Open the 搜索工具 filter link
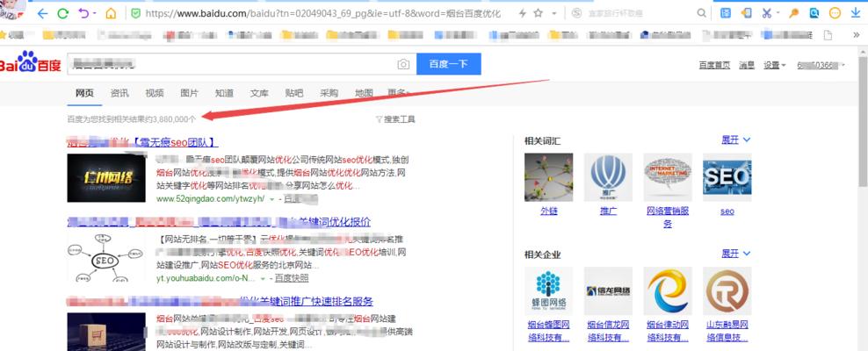868x351 pixels. coord(395,118)
